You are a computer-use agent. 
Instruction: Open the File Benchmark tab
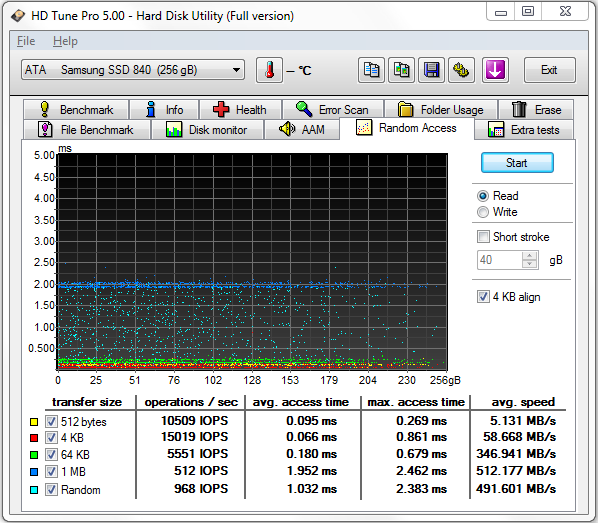(86, 130)
